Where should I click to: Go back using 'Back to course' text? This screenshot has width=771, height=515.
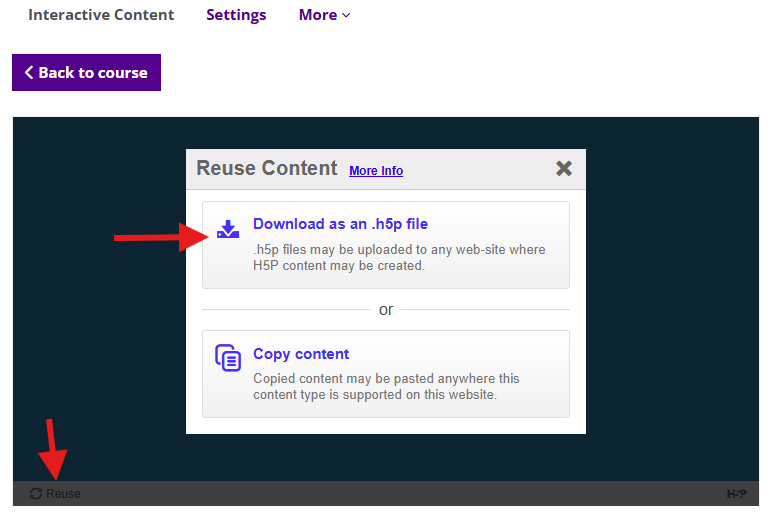click(93, 73)
